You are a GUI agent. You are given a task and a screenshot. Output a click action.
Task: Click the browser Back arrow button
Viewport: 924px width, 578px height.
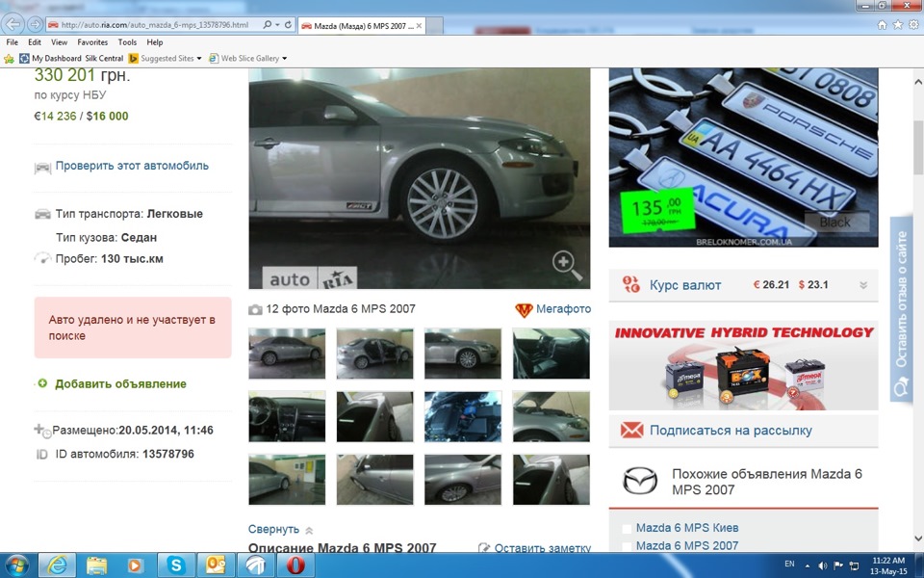(13, 25)
